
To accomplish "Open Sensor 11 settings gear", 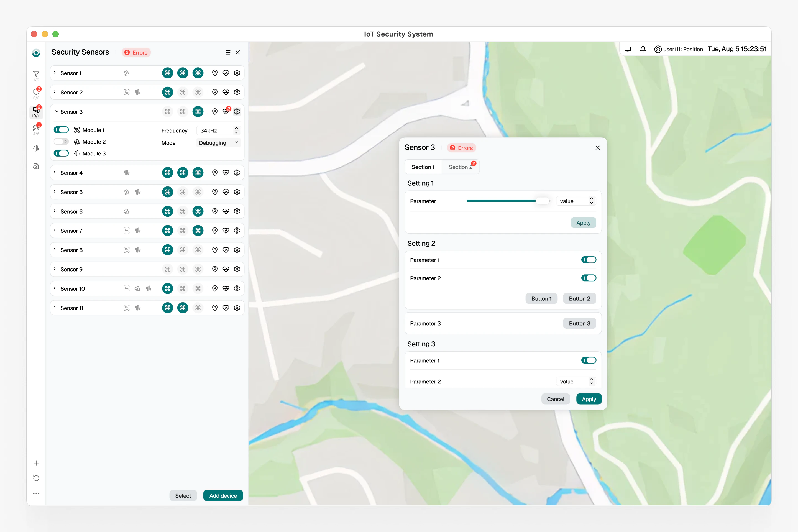I will pyautogui.click(x=237, y=308).
